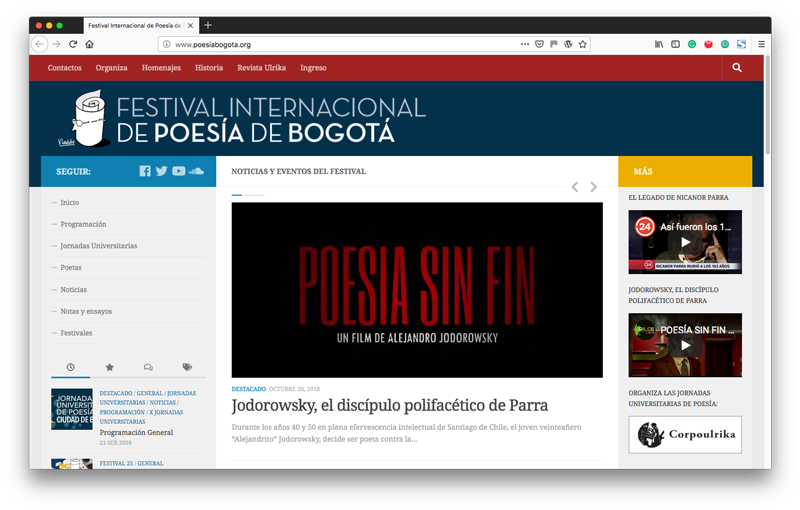Click the X JORNADAS UNIVERSITARIAS category link

pos(141,417)
